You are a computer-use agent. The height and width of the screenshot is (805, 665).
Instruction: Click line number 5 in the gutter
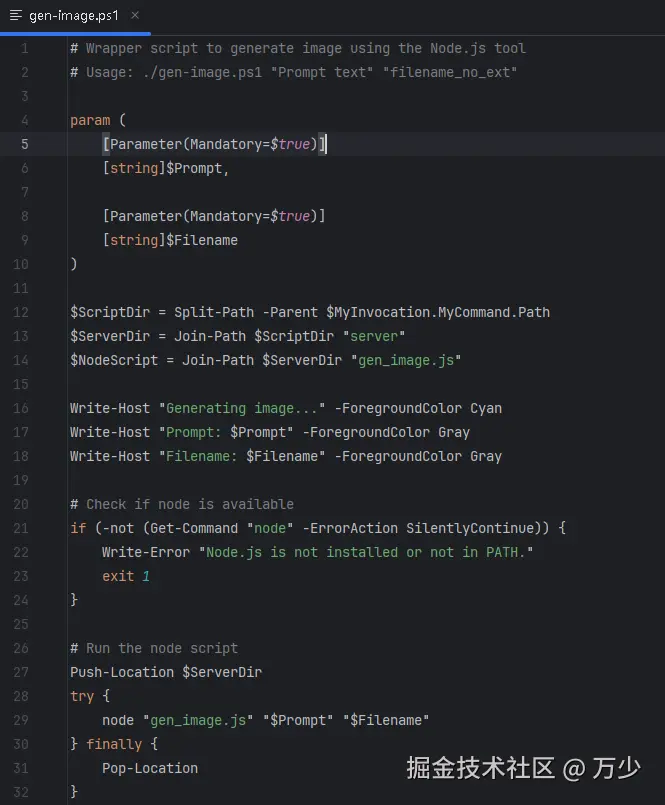coord(25,144)
